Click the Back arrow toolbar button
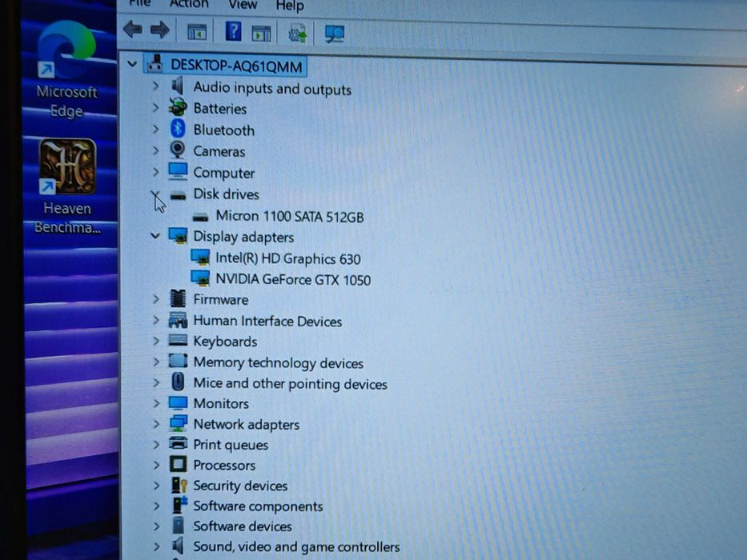The width and height of the screenshot is (747, 560). (x=132, y=30)
